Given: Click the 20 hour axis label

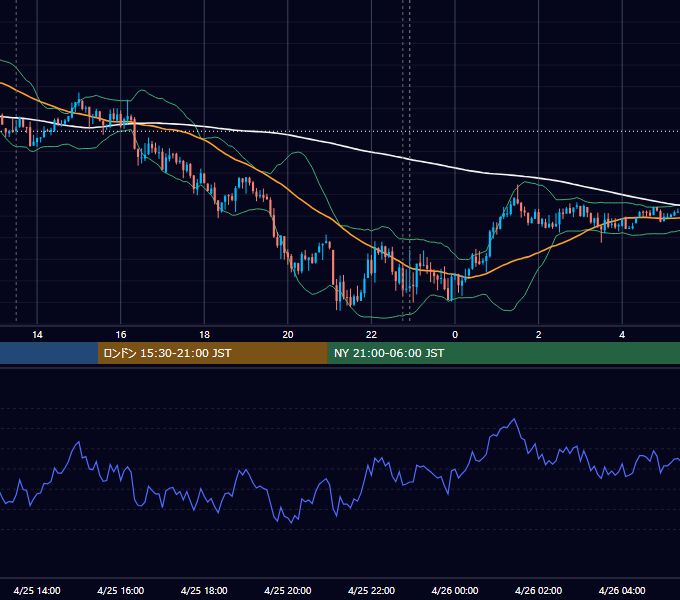Looking at the screenshot, I should coord(288,335).
